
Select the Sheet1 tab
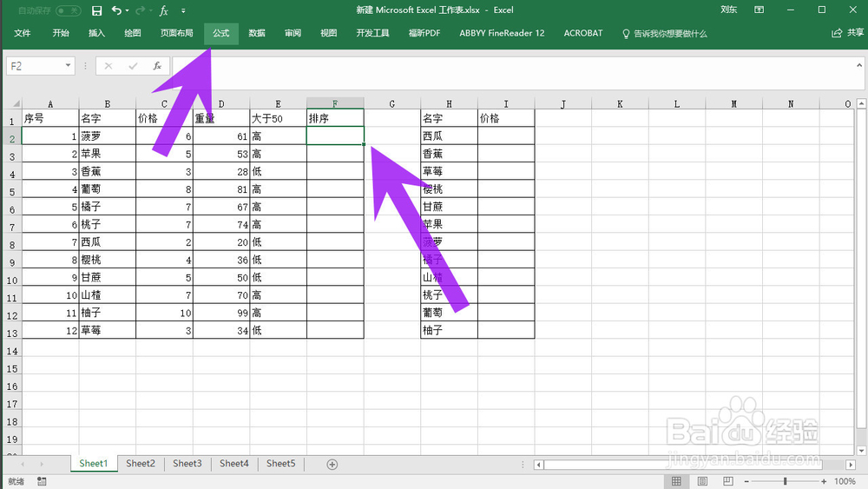pyautogui.click(x=94, y=464)
